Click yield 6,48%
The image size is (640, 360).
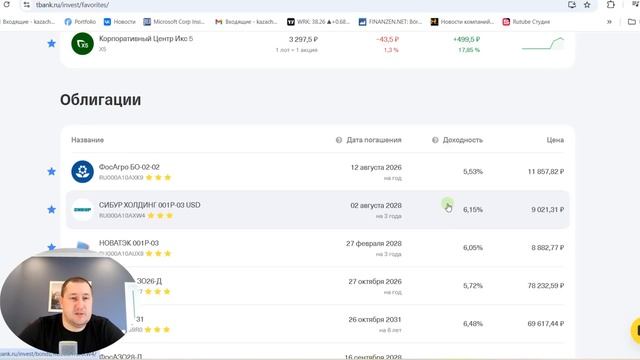tap(473, 323)
